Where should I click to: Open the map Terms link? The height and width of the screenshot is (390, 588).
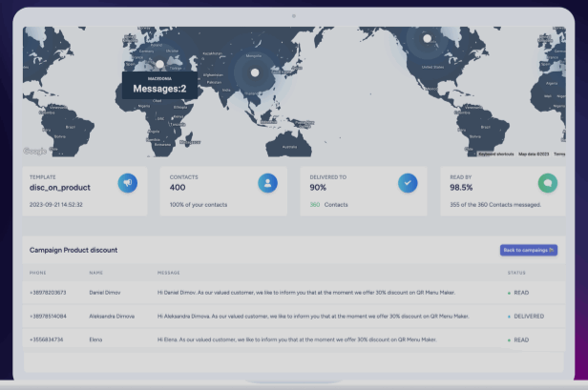tap(559, 154)
